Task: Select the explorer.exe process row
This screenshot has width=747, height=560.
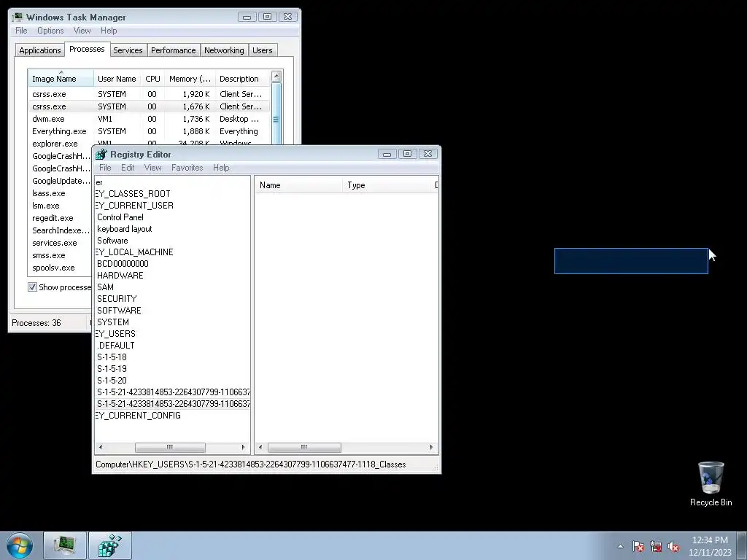Action: pyautogui.click(x=149, y=142)
